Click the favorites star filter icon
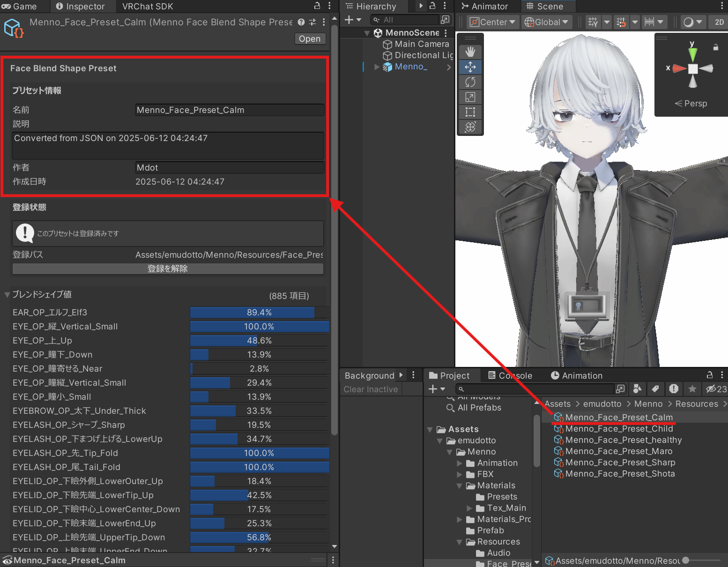 [692, 388]
